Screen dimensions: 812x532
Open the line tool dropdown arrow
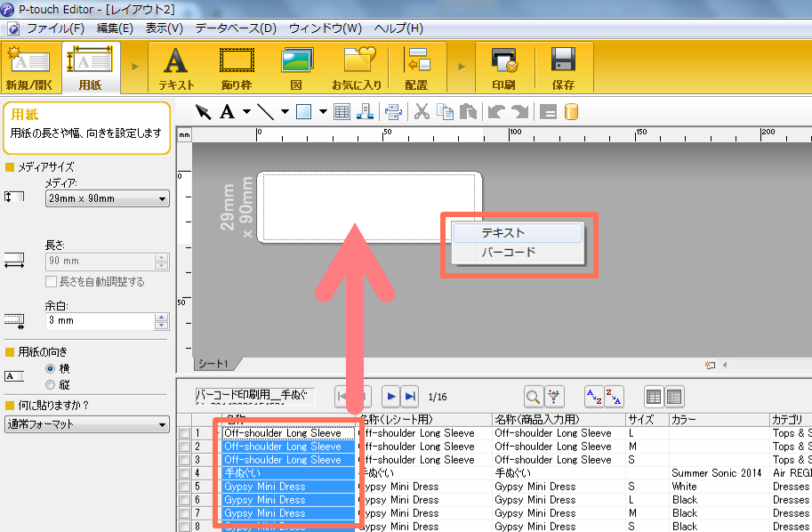[x=285, y=112]
